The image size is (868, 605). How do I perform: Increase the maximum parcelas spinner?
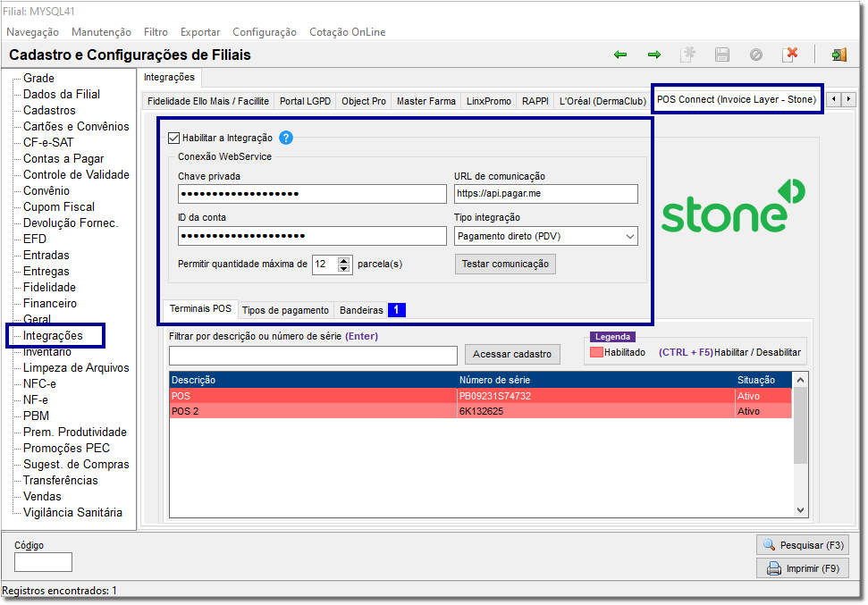344,260
